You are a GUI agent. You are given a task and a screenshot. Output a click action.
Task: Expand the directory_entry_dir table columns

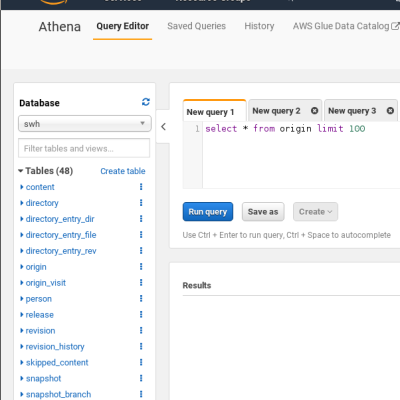click(x=22, y=219)
